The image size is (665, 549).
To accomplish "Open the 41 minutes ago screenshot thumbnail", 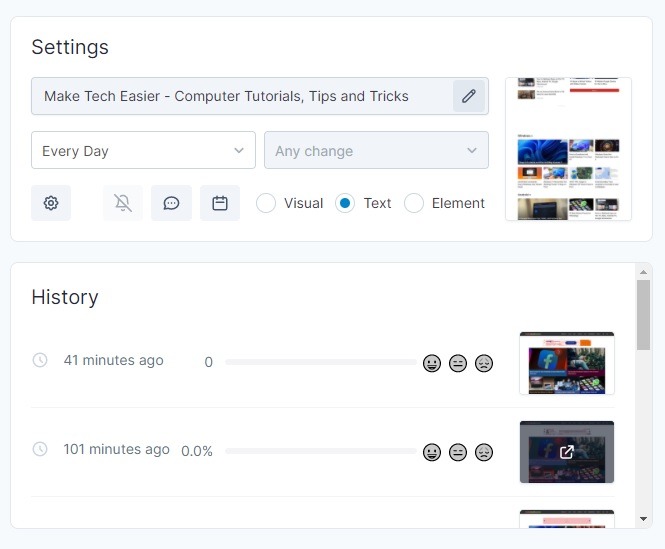I will coord(567,363).
